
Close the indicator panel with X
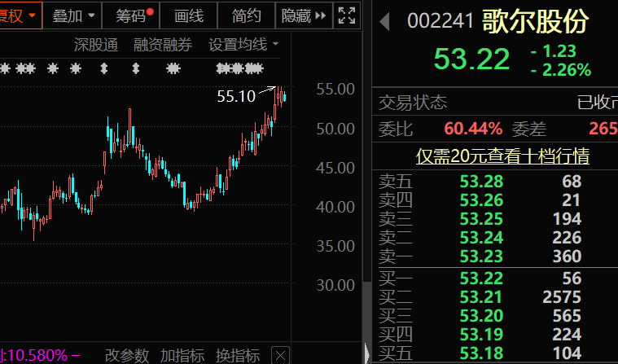point(280,356)
